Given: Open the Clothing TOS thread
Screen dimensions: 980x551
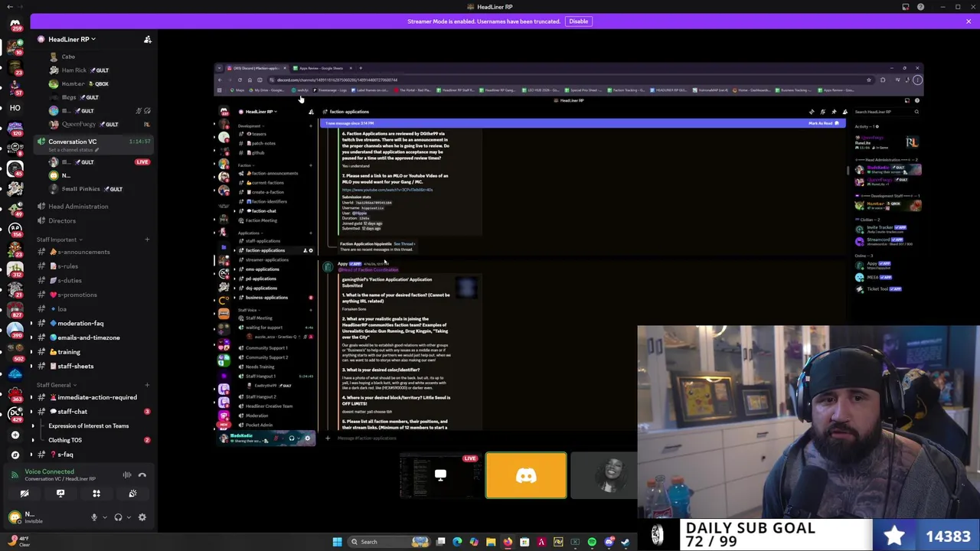Looking at the screenshot, I should 65,440.
